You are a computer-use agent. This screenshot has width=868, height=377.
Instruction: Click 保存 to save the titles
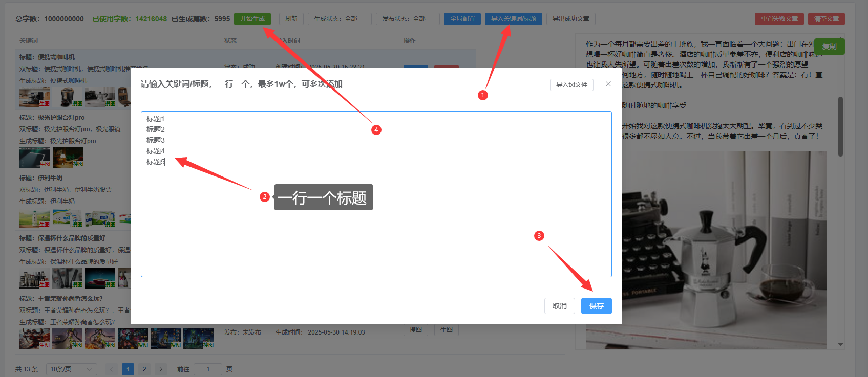point(597,306)
